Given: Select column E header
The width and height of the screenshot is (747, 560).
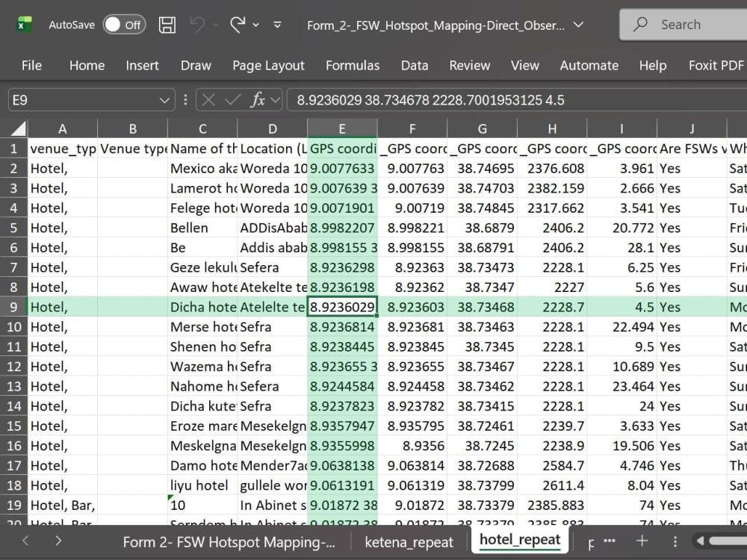Looking at the screenshot, I should coord(342,129).
